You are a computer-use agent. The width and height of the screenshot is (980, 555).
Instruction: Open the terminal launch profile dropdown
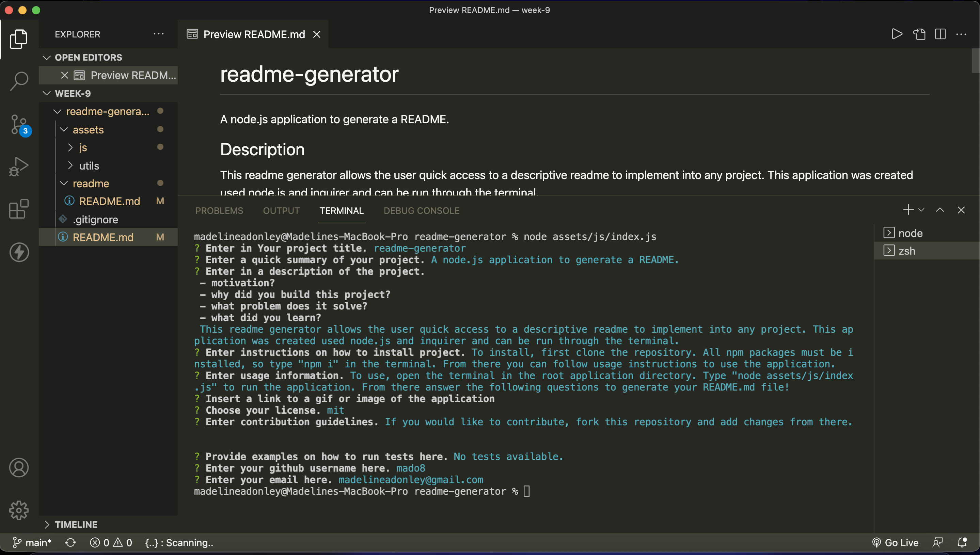pos(921,210)
